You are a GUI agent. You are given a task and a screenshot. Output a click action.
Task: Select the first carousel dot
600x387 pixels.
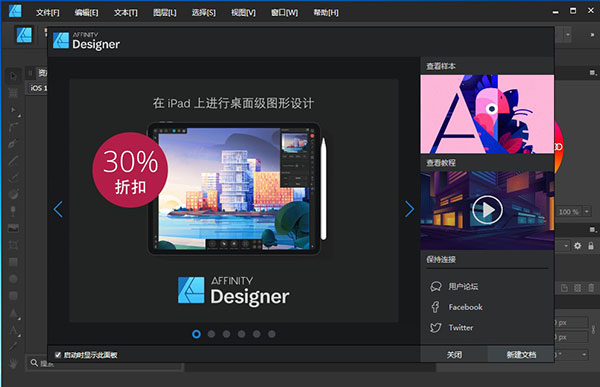[x=196, y=334]
